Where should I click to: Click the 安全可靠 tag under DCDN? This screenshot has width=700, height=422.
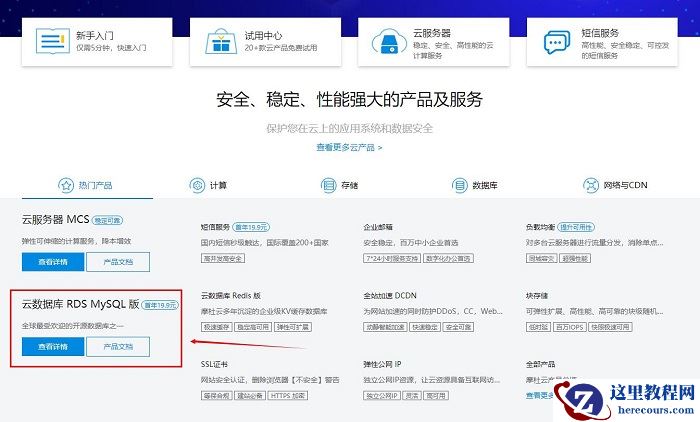(x=458, y=327)
